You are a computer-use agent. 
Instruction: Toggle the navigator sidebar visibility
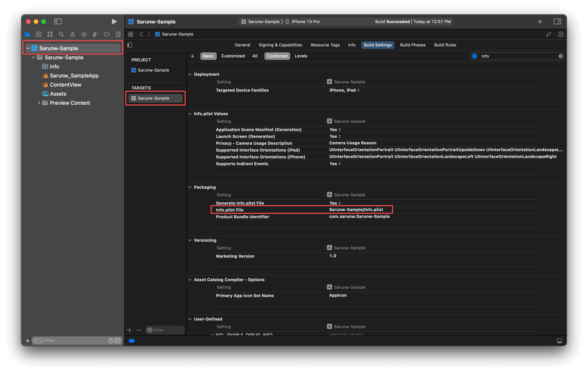tap(58, 21)
